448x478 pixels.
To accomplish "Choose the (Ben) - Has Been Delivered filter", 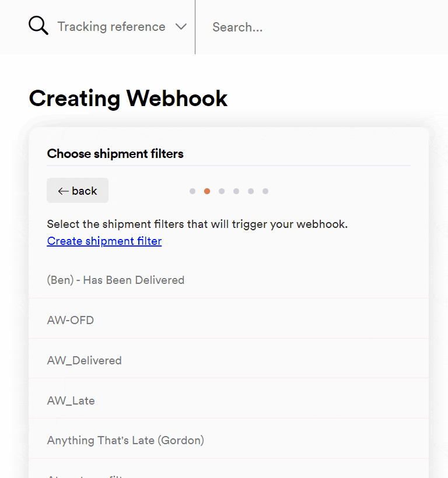I will [x=115, y=280].
